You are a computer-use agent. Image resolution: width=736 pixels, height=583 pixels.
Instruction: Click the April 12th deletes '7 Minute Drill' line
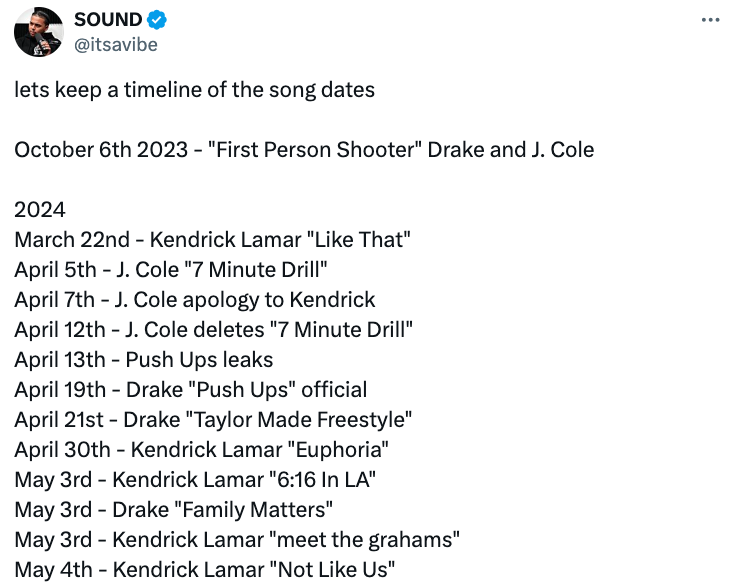pyautogui.click(x=214, y=330)
